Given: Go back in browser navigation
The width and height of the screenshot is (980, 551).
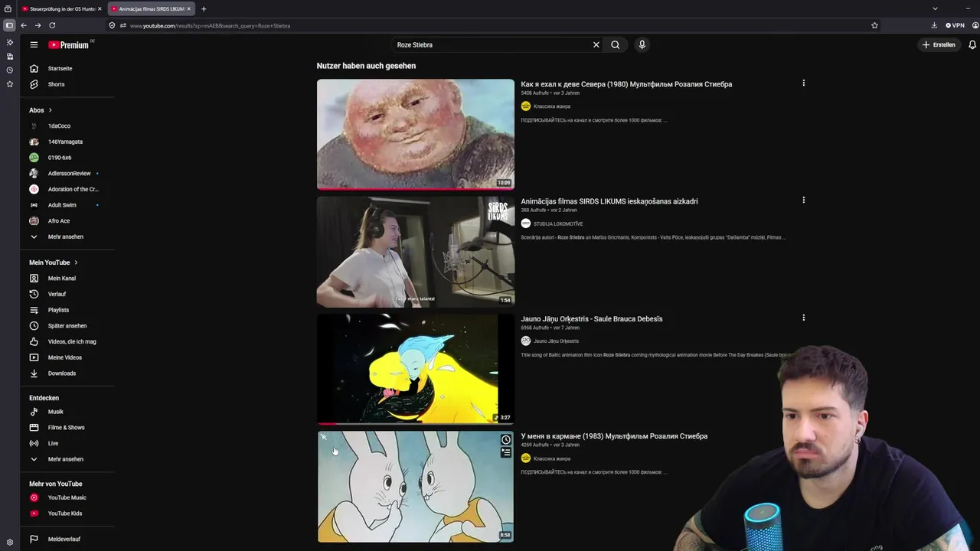Looking at the screenshot, I should (24, 25).
